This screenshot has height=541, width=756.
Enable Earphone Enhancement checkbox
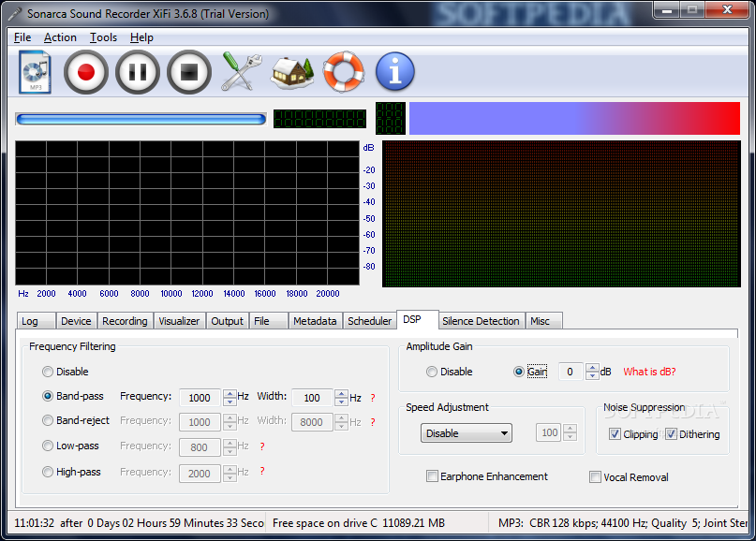coord(487,476)
